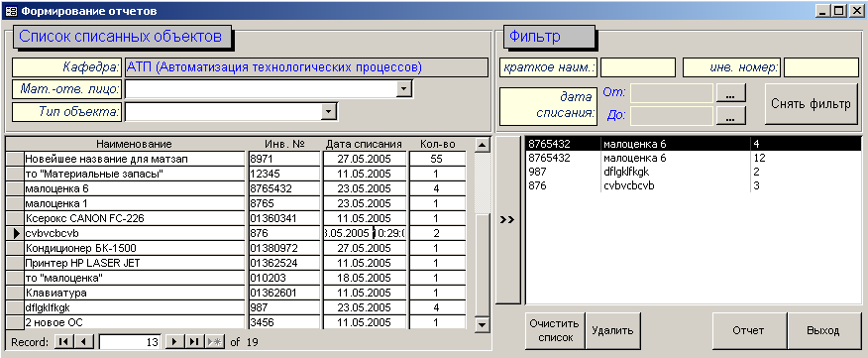The width and height of the screenshot is (868, 358).
Task: Open the Мат.-отв. лицо dropdown
Action: (x=404, y=88)
